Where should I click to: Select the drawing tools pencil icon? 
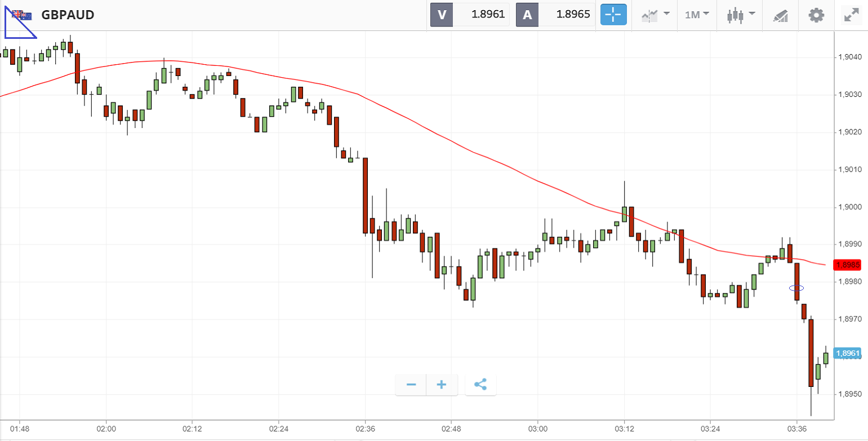click(780, 15)
